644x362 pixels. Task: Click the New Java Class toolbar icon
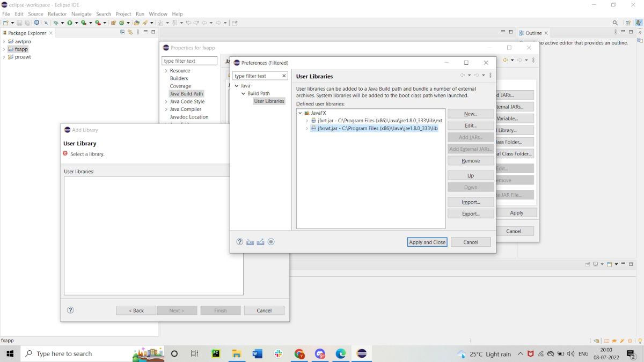point(122,23)
